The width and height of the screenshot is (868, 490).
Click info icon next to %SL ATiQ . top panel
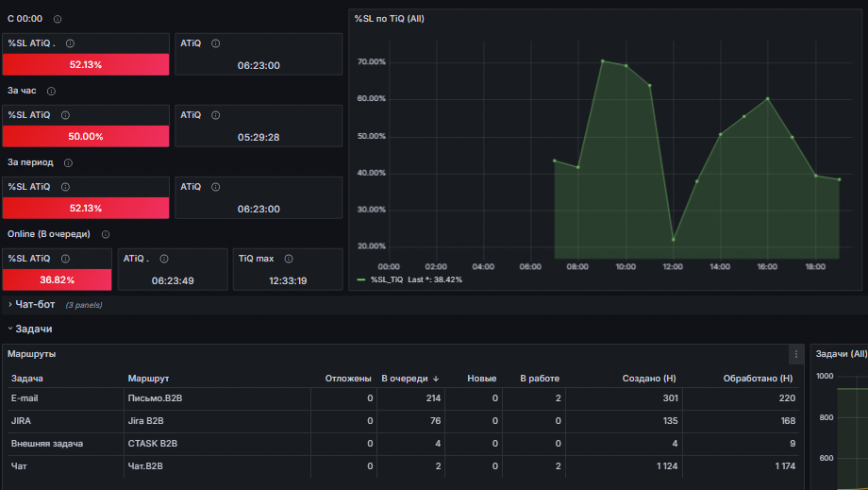[x=71, y=43]
